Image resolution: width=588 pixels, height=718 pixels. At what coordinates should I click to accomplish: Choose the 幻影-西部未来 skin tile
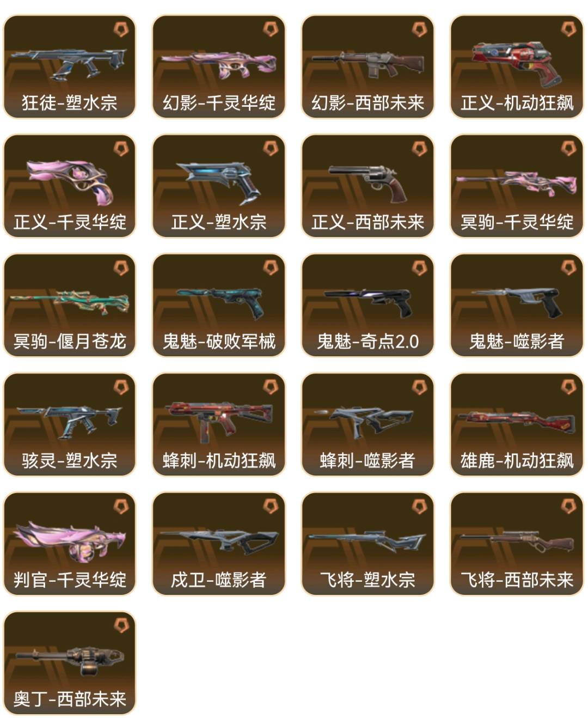pyautogui.click(x=368, y=66)
